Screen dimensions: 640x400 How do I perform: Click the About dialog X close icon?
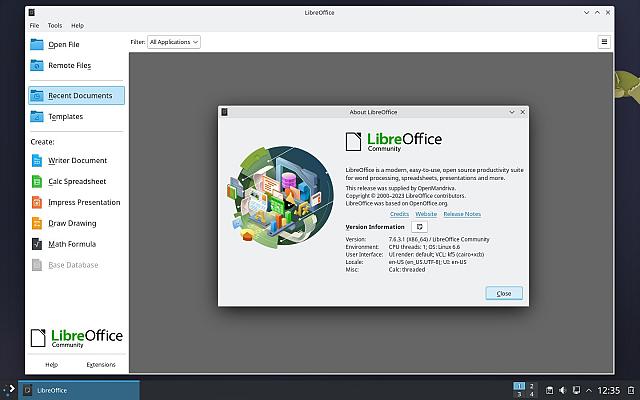pyautogui.click(x=523, y=112)
